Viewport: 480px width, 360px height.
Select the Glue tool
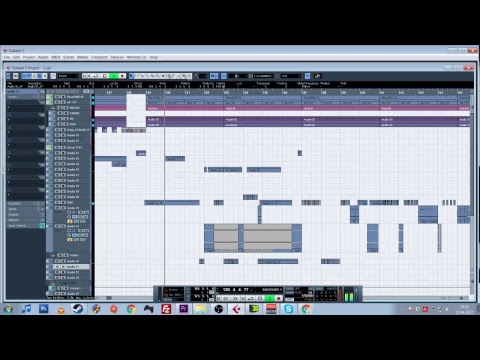click(x=147, y=76)
